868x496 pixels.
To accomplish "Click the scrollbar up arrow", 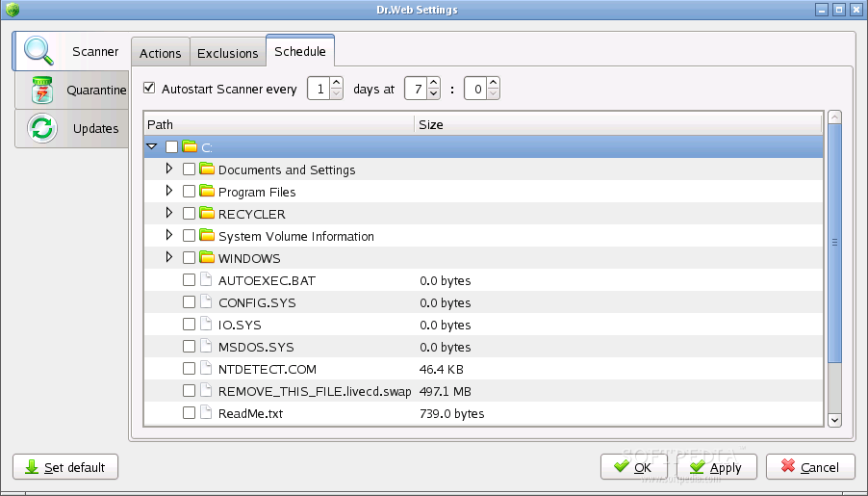I will (x=834, y=117).
